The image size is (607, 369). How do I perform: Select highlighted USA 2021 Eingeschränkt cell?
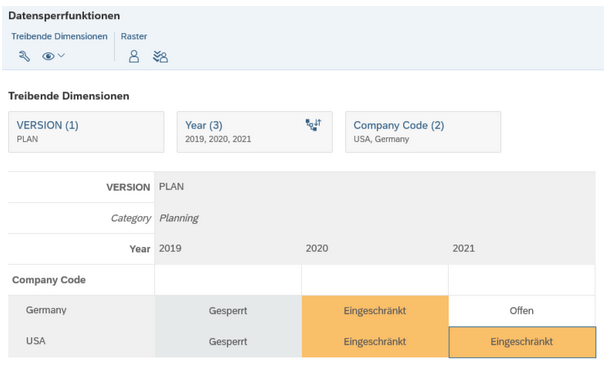[522, 342]
